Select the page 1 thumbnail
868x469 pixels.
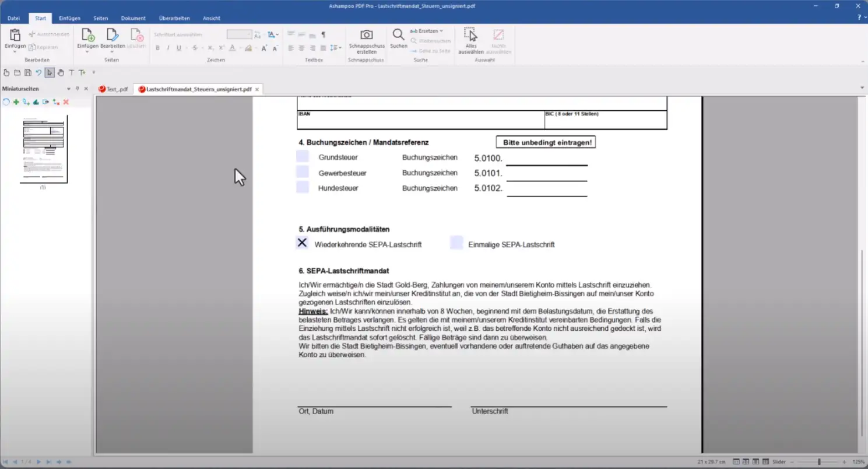pyautogui.click(x=44, y=149)
